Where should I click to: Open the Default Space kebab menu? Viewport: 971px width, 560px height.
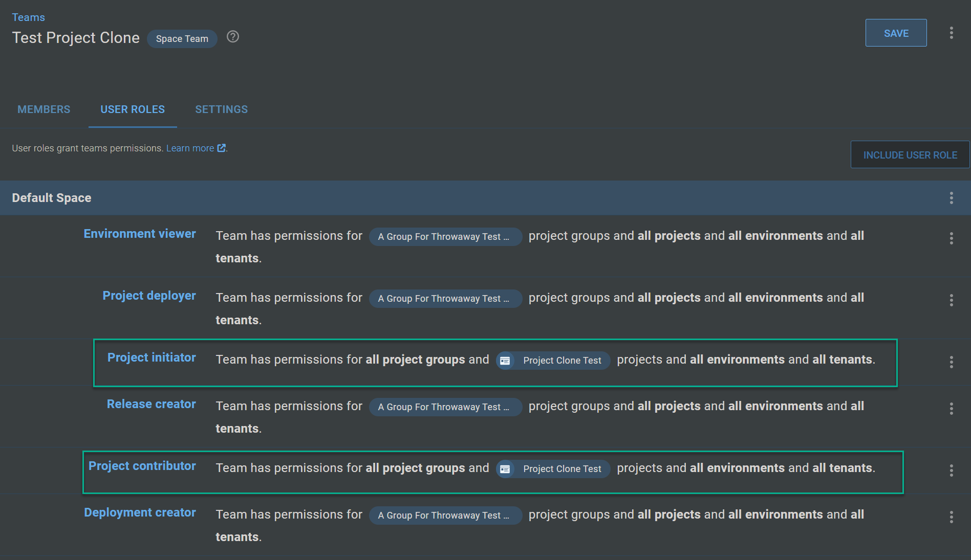tap(952, 197)
